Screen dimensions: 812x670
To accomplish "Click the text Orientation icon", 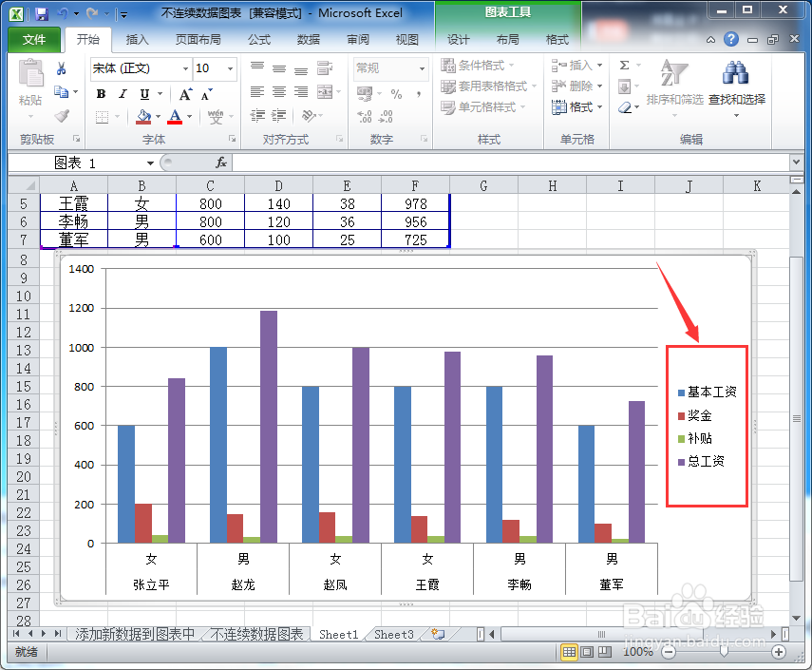I will tap(310, 116).
